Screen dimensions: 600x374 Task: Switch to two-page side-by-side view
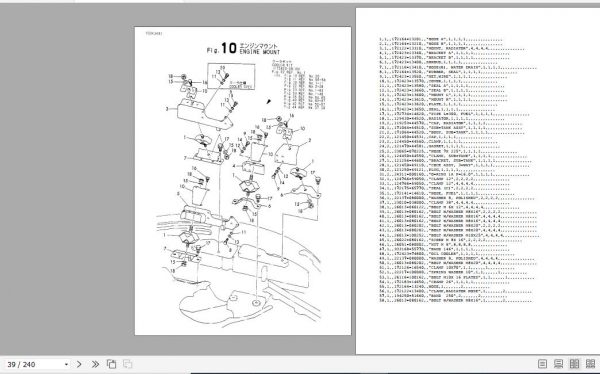coord(574,364)
